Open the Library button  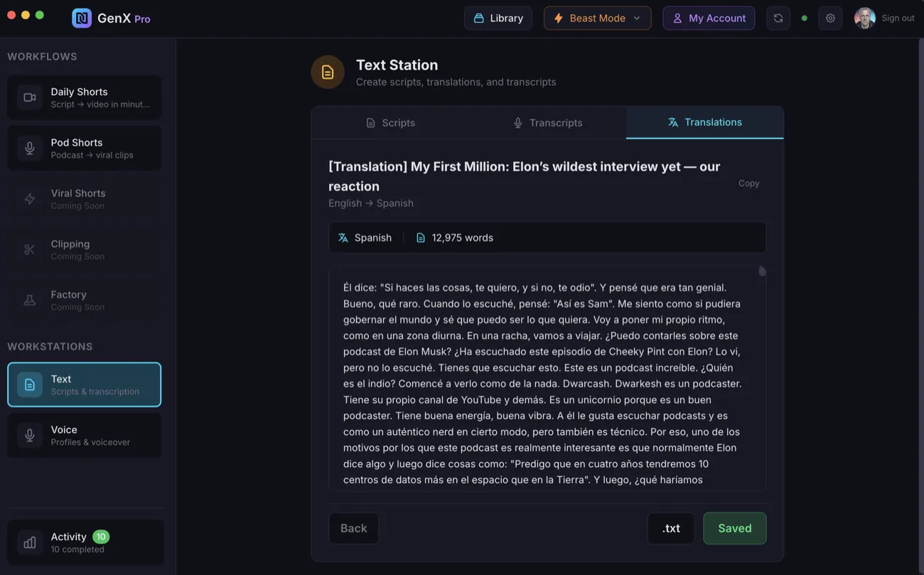[x=498, y=18]
